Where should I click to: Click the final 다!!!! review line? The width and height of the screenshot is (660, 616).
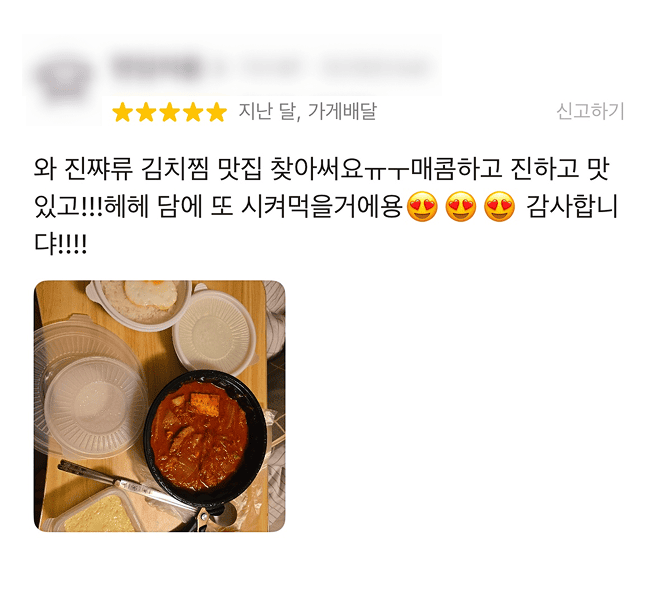[60, 244]
